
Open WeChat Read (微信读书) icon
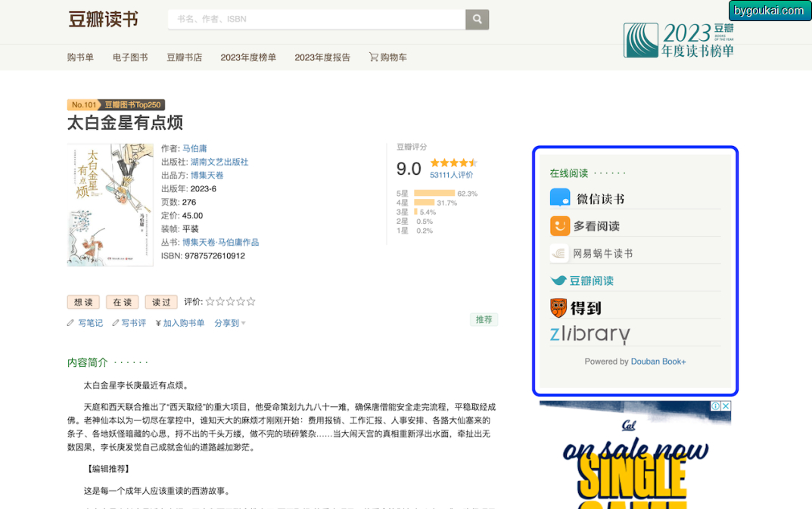pos(560,198)
